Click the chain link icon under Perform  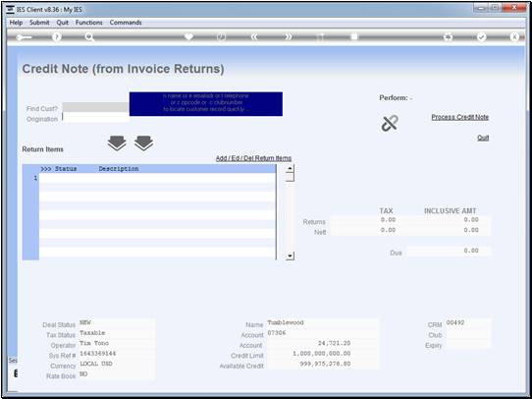(390, 123)
